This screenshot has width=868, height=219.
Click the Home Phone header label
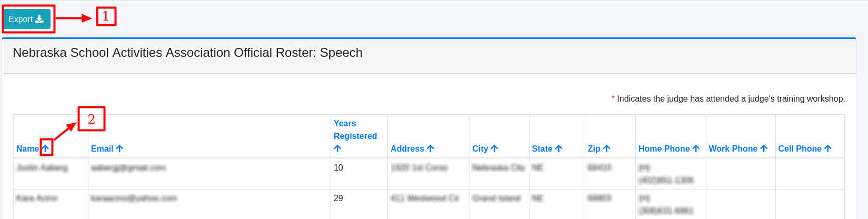(x=664, y=148)
